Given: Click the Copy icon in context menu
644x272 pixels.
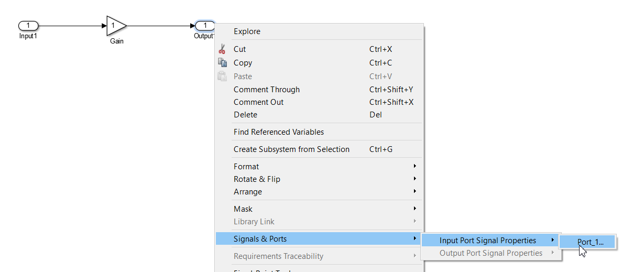Looking at the screenshot, I should [222, 63].
